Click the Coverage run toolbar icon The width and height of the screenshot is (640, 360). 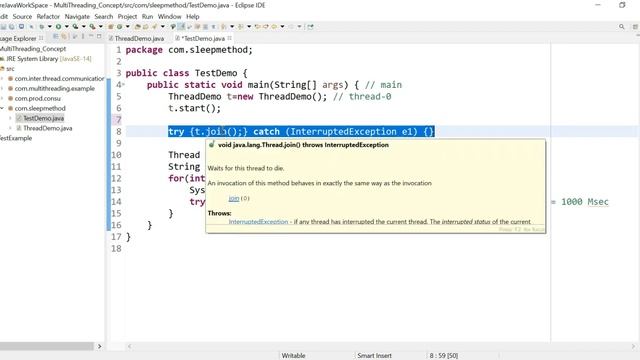75,27
